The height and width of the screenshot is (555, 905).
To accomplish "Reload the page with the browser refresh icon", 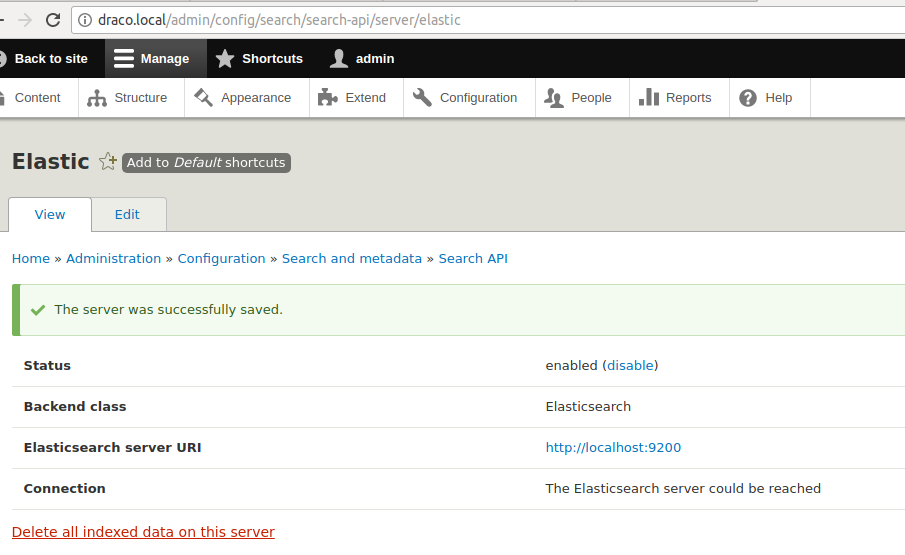I will [53, 20].
